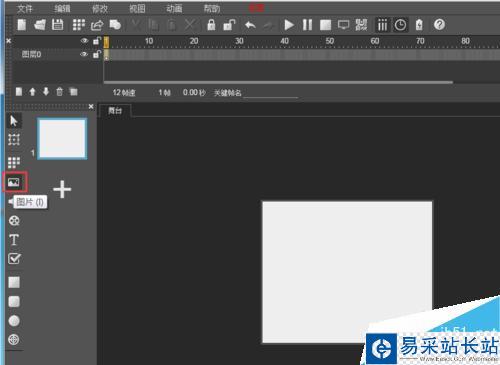Play the animation
Viewport: 500px width, 365px height.
[289, 25]
